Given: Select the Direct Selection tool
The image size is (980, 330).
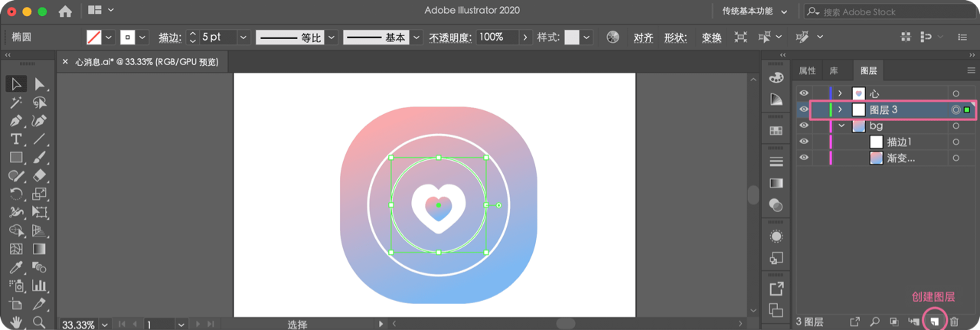Looking at the screenshot, I should [x=40, y=83].
